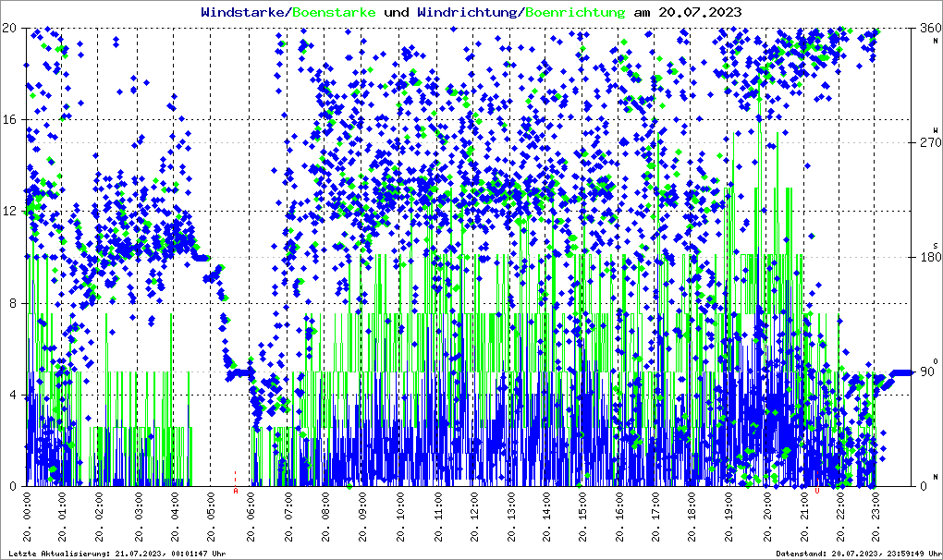
Task: Click the 'S' compass letter above 180
Action: (x=936, y=246)
